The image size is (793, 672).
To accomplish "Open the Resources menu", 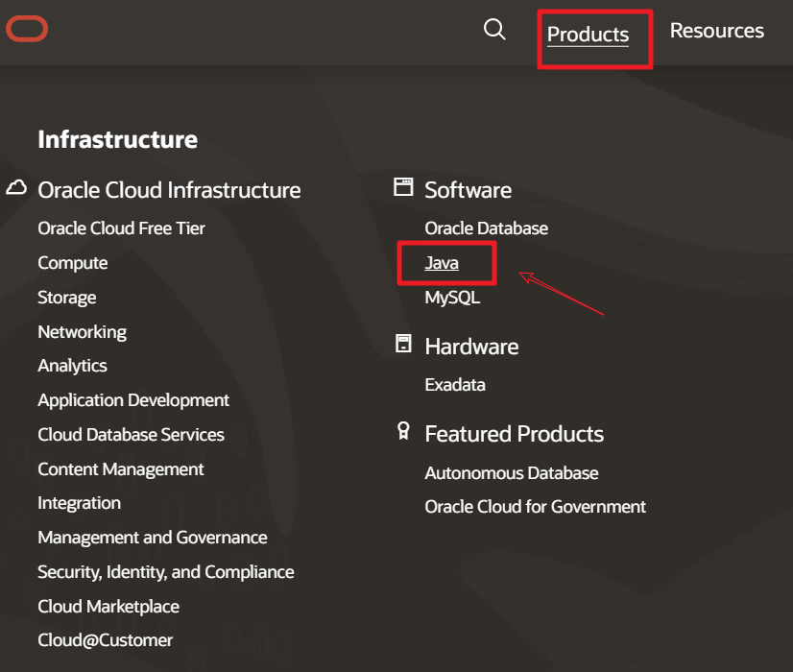I will click(716, 31).
